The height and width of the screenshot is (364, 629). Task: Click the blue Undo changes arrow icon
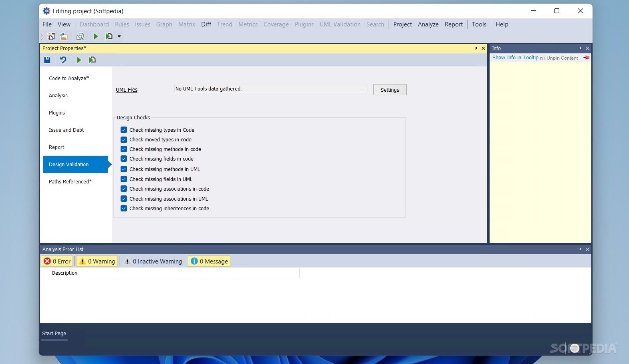[63, 60]
